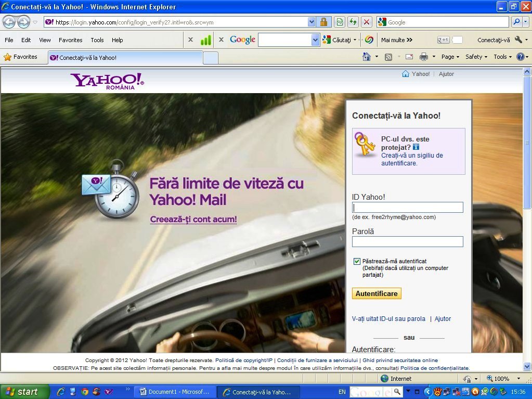This screenshot has width=532, height=399.
Task: Open the search provider dropdown arrow
Action: (x=526, y=22)
